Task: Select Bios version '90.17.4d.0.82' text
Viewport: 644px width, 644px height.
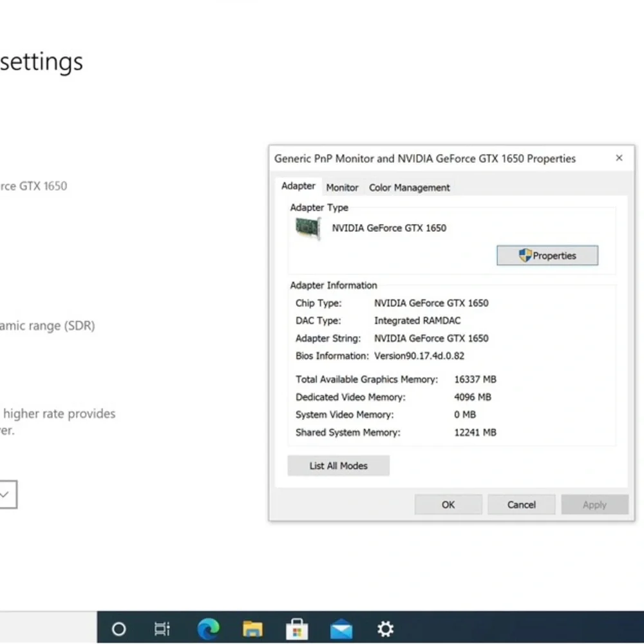Action: pyautogui.click(x=435, y=355)
